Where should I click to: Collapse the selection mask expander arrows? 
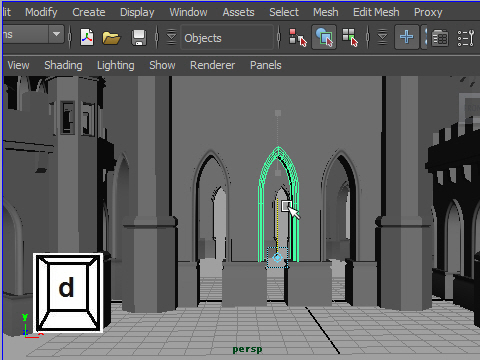[x=382, y=37]
